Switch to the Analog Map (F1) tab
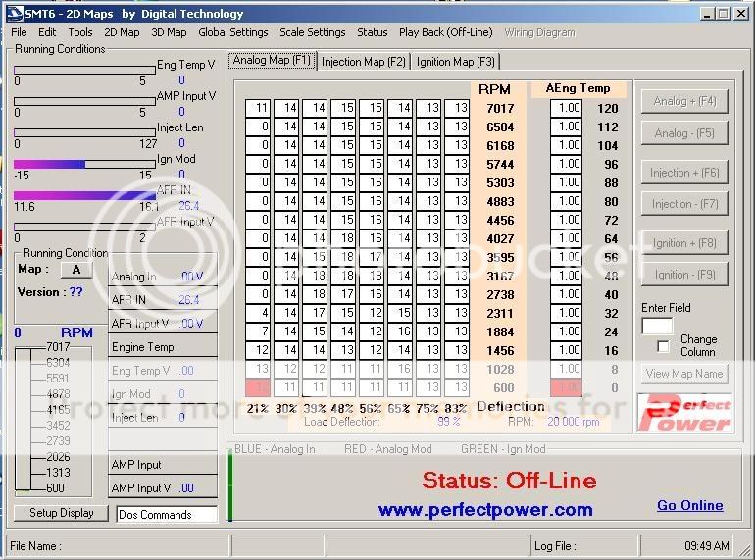The image size is (755, 560). 272,60
